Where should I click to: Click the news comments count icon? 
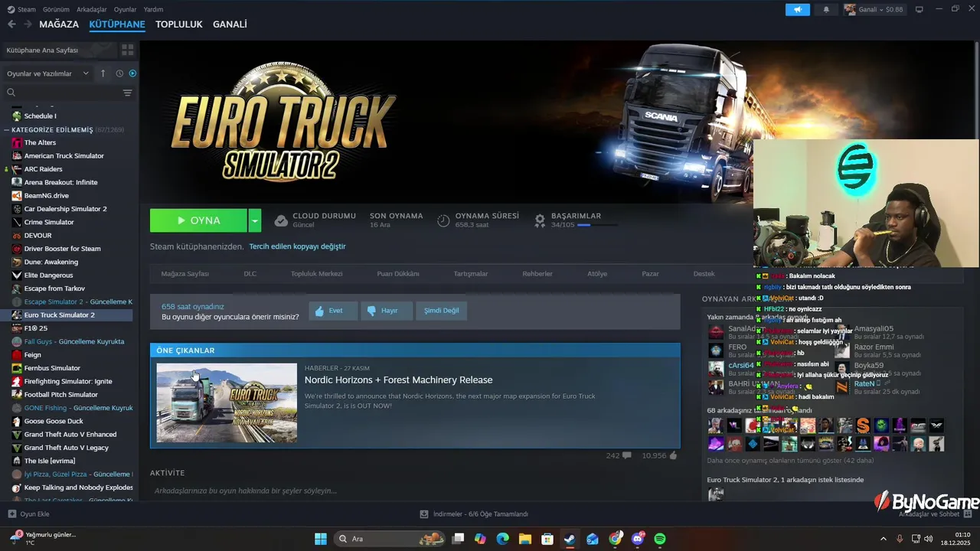pyautogui.click(x=627, y=455)
